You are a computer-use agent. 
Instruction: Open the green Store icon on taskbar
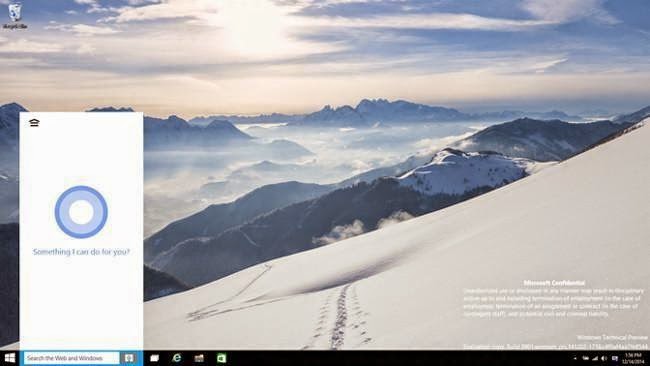pos(221,358)
